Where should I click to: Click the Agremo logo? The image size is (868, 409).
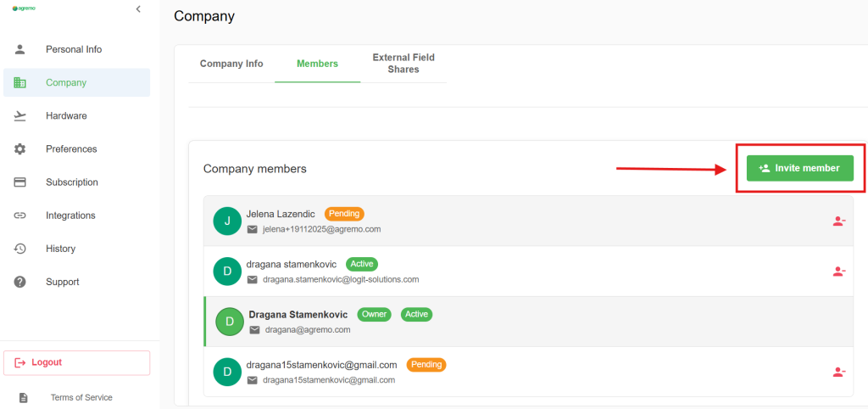[24, 8]
